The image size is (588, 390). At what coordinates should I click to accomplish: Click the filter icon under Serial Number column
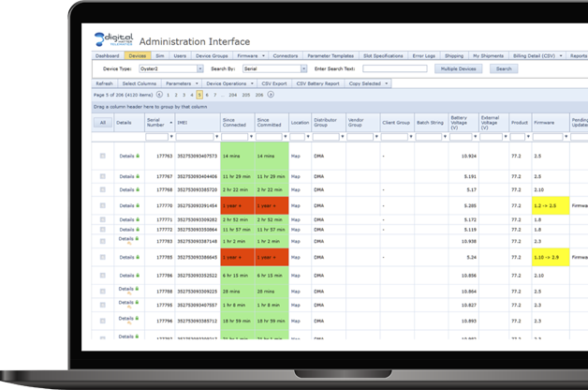(x=171, y=137)
